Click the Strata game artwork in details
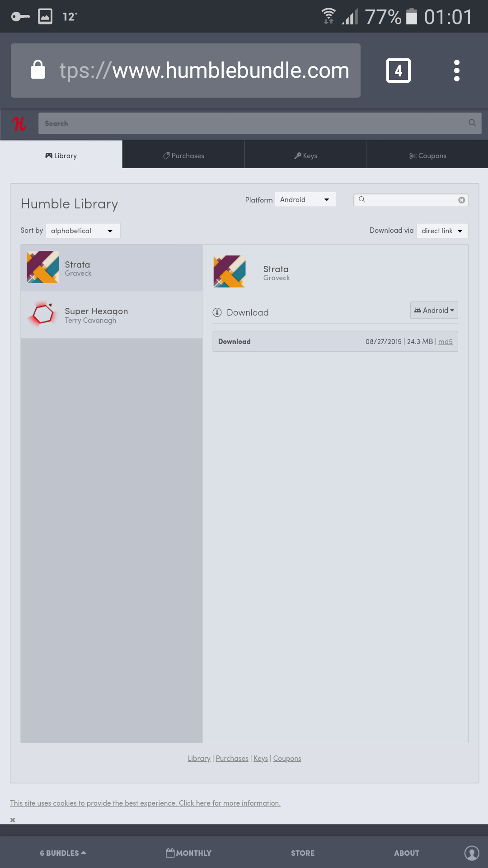This screenshot has height=868, width=488. pyautogui.click(x=230, y=272)
